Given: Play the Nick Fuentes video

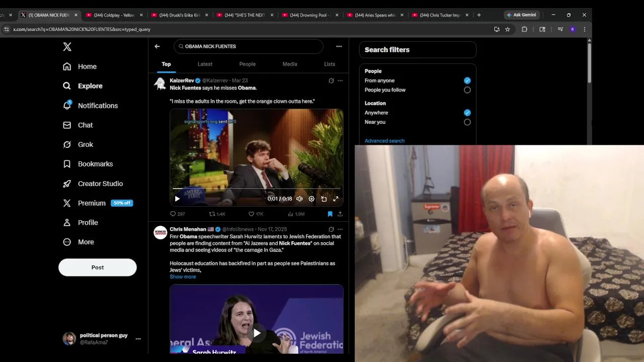Looking at the screenshot, I should pyautogui.click(x=177, y=199).
